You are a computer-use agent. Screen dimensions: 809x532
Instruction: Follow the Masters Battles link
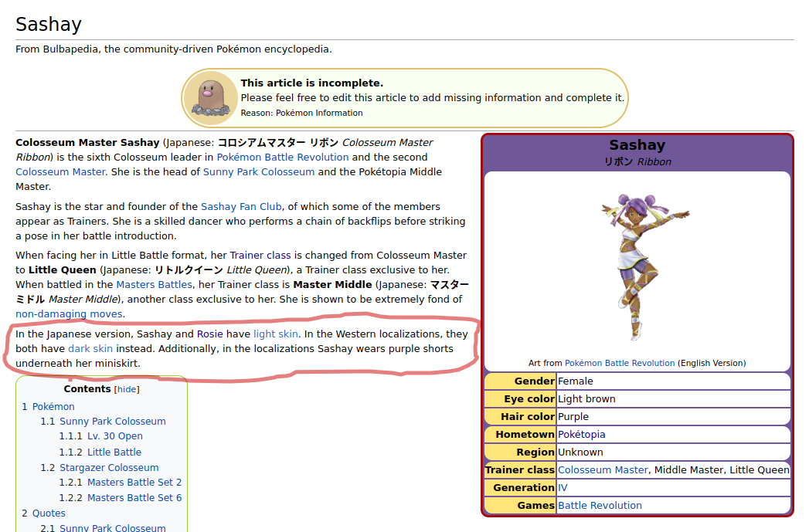(154, 285)
